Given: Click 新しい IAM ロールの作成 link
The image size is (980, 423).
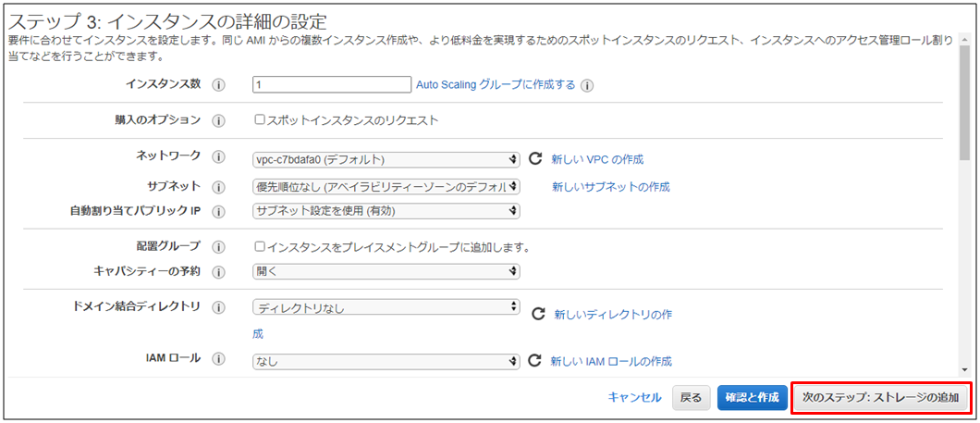Looking at the screenshot, I should [x=610, y=361].
